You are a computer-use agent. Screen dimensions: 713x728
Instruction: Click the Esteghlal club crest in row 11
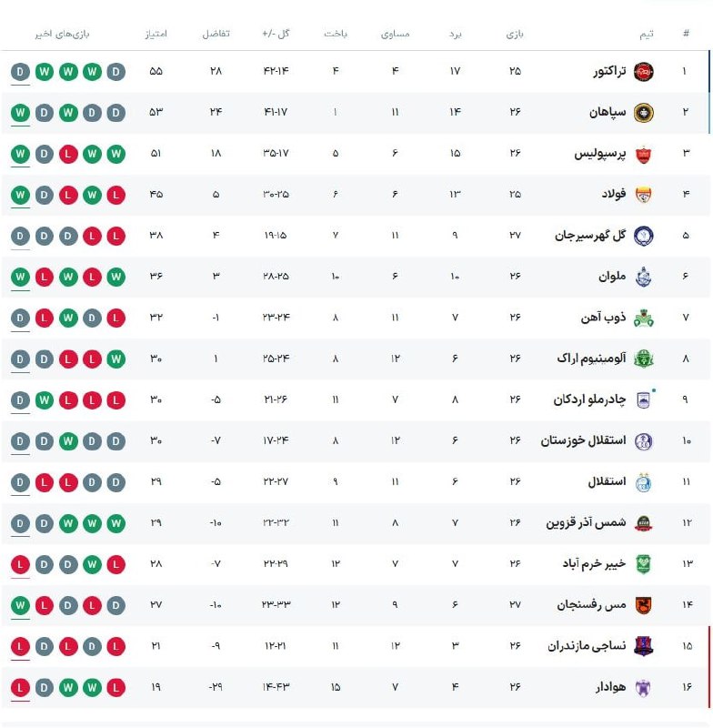pos(643,481)
